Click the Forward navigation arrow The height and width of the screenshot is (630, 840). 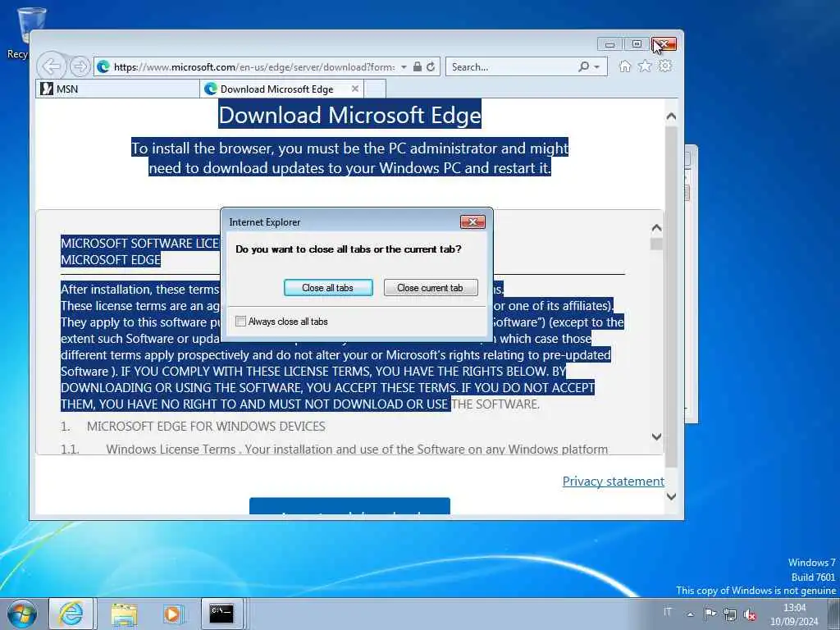click(80, 66)
